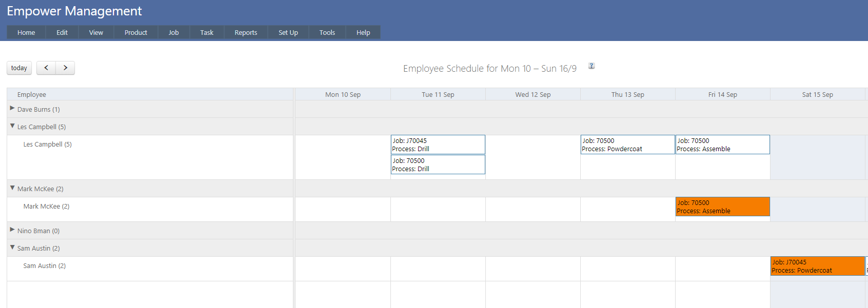Collapse the Mark McKee group
The image size is (868, 308).
(x=12, y=188)
